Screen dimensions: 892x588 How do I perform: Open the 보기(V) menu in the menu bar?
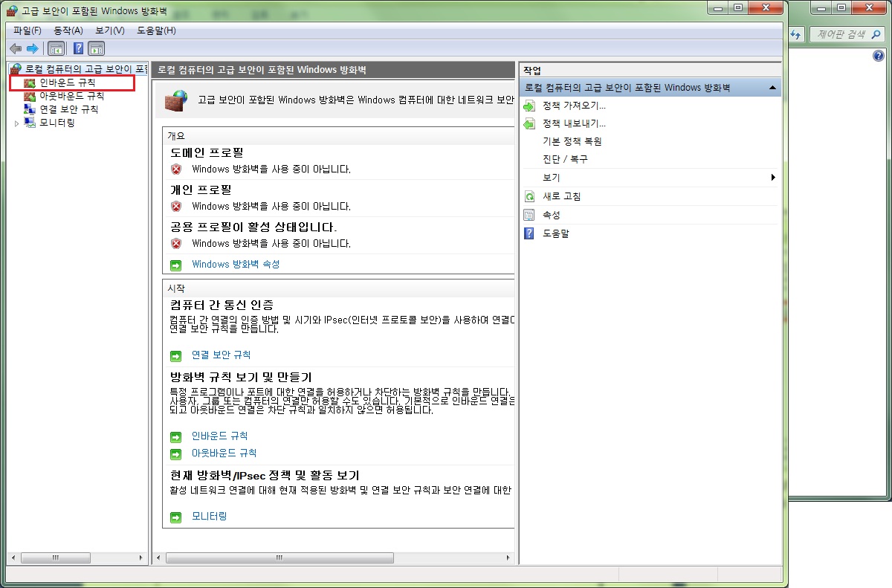click(x=110, y=30)
